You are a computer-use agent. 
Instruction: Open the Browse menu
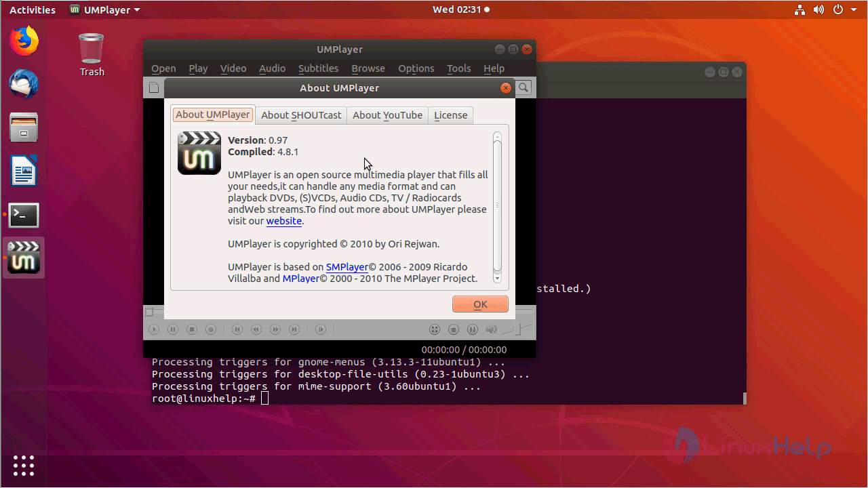[x=368, y=68]
